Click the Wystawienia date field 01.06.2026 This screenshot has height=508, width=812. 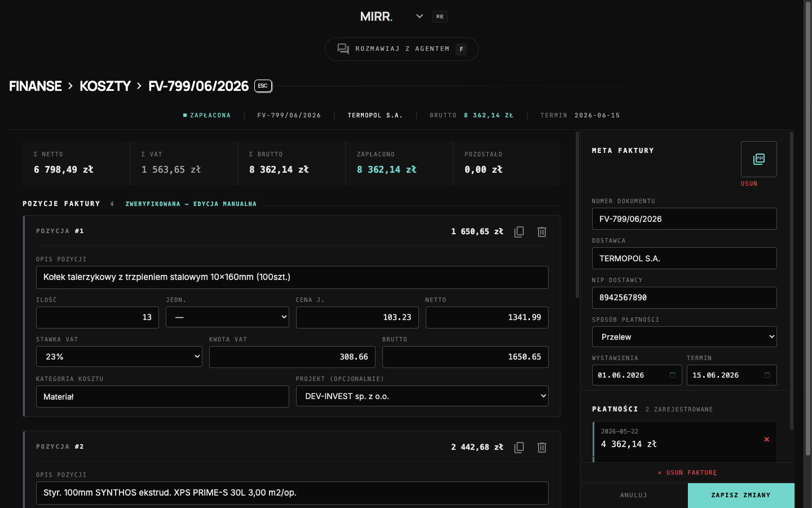click(637, 375)
